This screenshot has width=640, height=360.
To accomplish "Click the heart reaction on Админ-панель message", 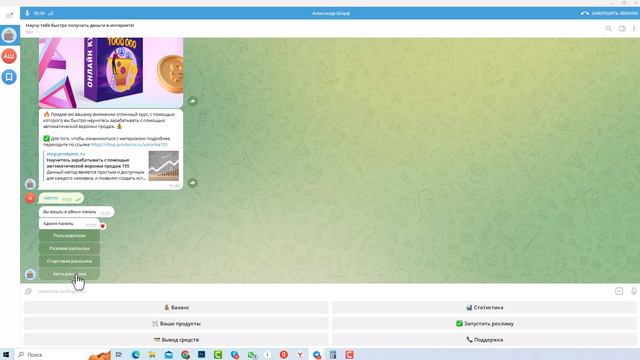I will (x=103, y=226).
